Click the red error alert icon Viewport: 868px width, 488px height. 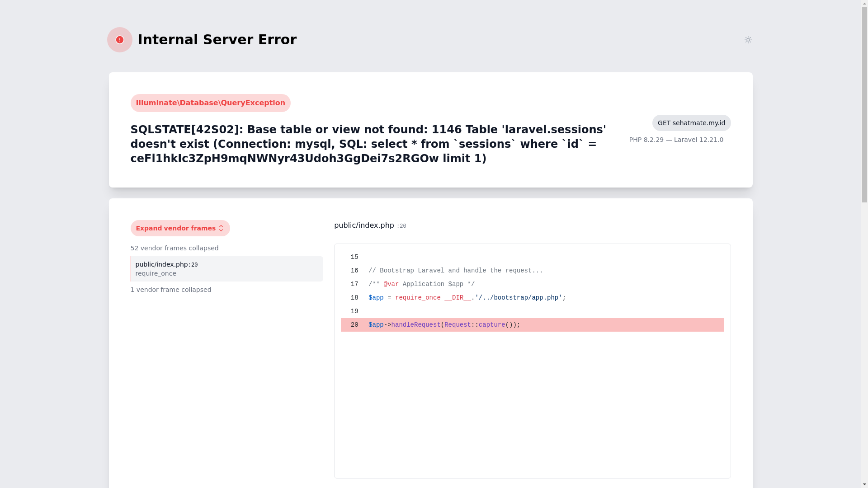point(120,40)
